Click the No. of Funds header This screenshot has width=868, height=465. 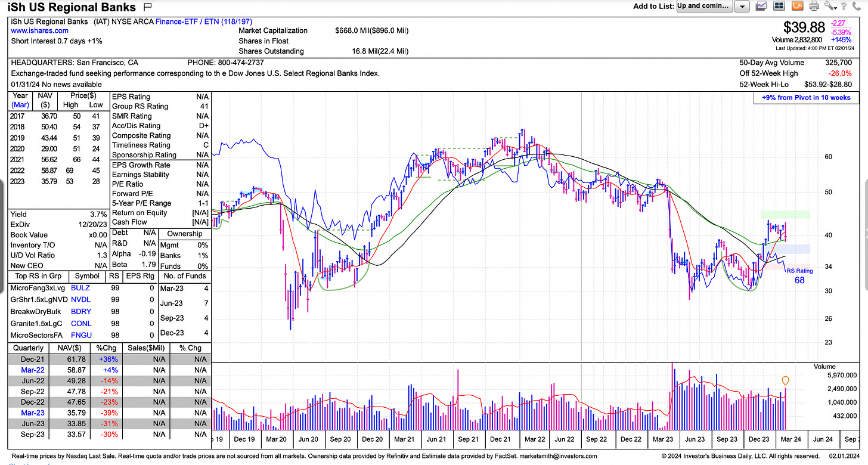pos(184,276)
